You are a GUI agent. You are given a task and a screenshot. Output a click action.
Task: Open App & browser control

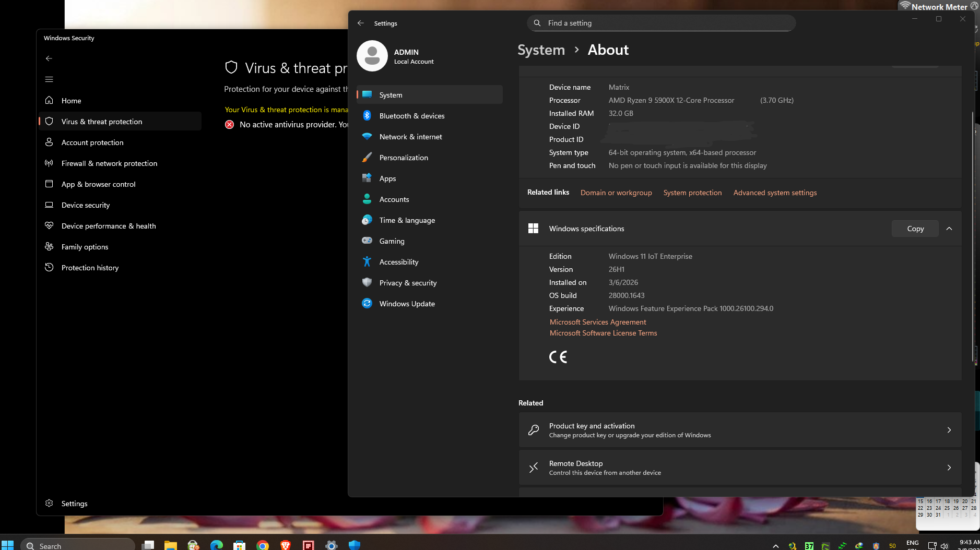pyautogui.click(x=120, y=184)
